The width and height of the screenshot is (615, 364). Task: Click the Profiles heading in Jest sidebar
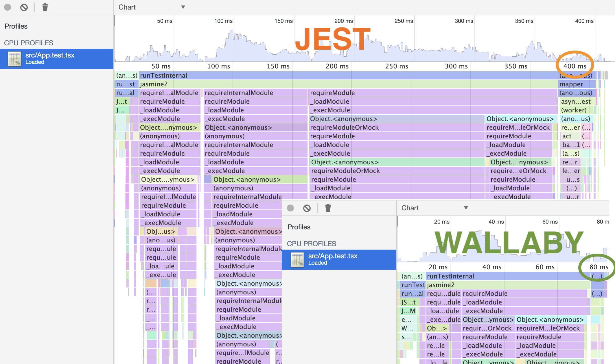click(x=16, y=26)
